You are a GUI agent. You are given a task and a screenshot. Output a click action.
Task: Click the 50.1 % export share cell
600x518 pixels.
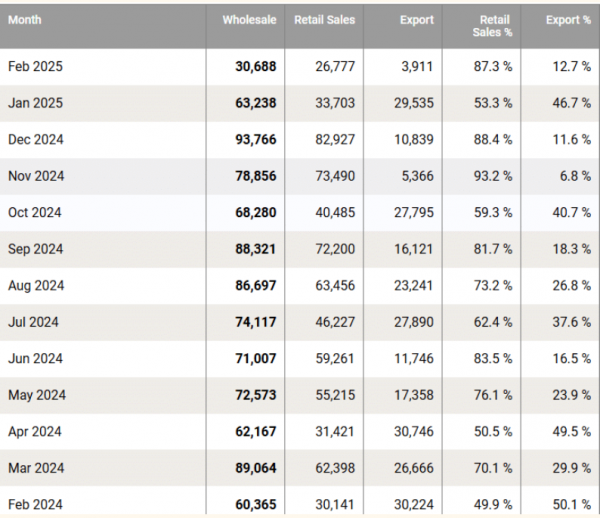click(x=573, y=503)
